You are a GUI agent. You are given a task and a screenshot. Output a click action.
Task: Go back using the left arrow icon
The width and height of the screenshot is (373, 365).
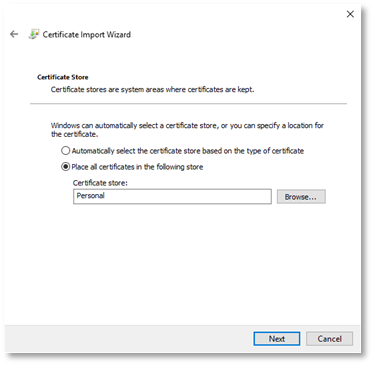[x=14, y=34]
